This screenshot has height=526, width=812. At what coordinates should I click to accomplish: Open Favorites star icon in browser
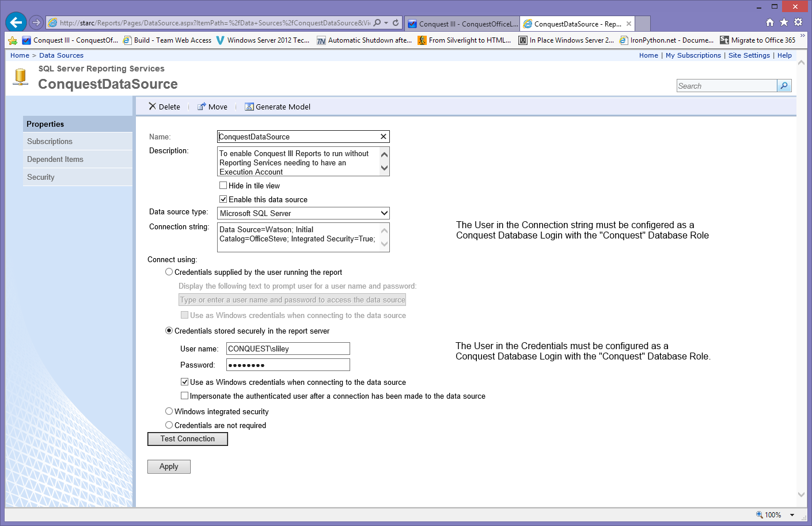coord(784,22)
